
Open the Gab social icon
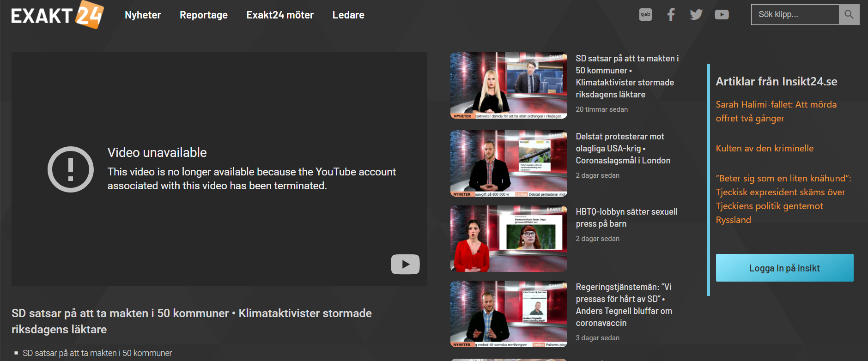[x=645, y=15]
